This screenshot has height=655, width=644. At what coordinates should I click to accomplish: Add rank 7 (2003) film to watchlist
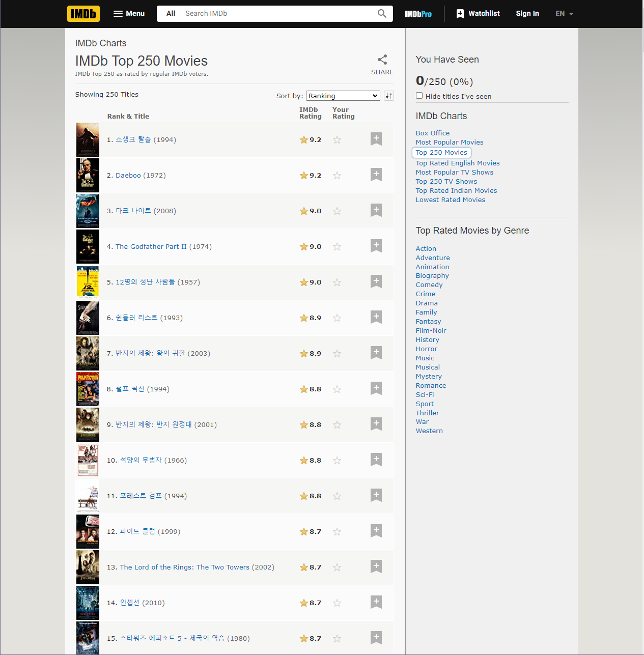(x=376, y=353)
